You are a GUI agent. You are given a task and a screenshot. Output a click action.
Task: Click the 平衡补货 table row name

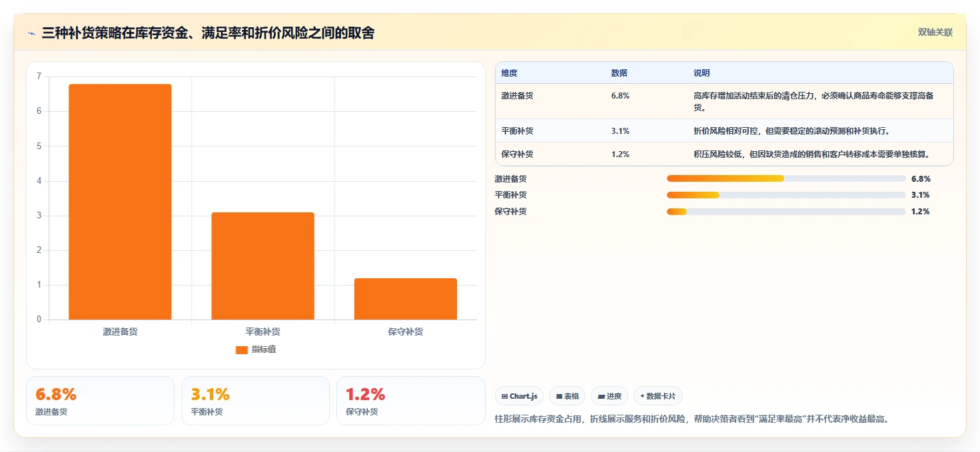click(517, 131)
